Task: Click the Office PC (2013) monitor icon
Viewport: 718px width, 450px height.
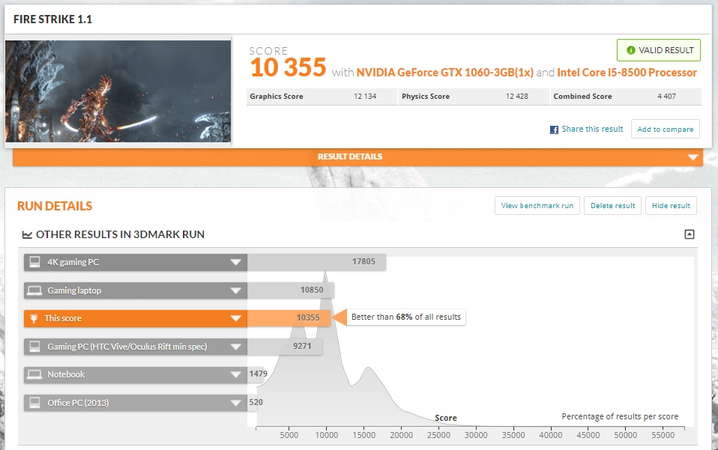Action: [35, 403]
